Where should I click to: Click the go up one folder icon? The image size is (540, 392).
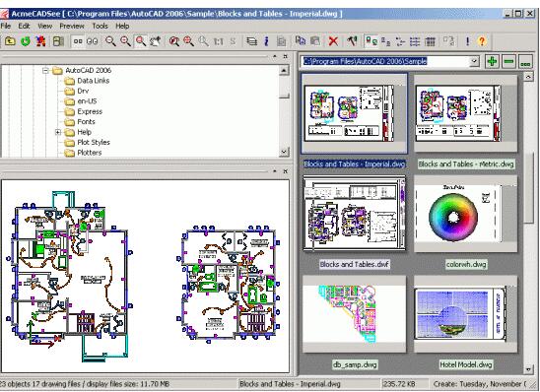click(x=10, y=41)
